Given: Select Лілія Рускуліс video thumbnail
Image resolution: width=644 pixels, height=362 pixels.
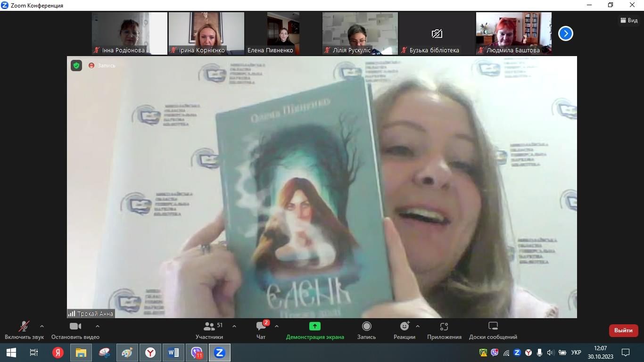Looking at the screenshot, I should pyautogui.click(x=360, y=33).
